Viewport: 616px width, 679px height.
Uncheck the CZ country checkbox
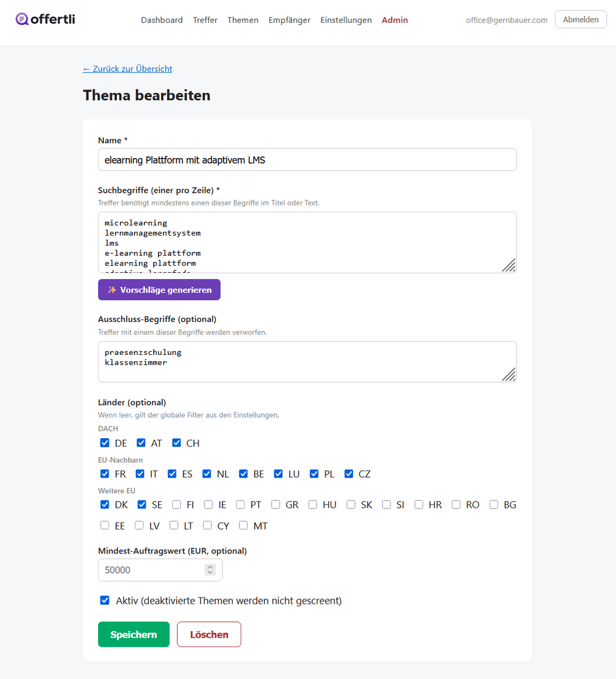coord(349,474)
